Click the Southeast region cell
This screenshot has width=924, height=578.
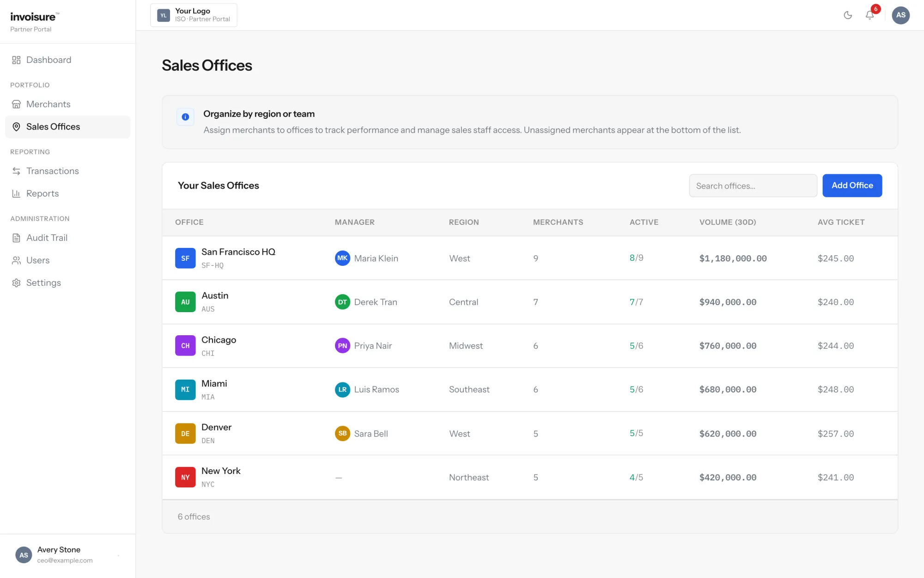469,390
